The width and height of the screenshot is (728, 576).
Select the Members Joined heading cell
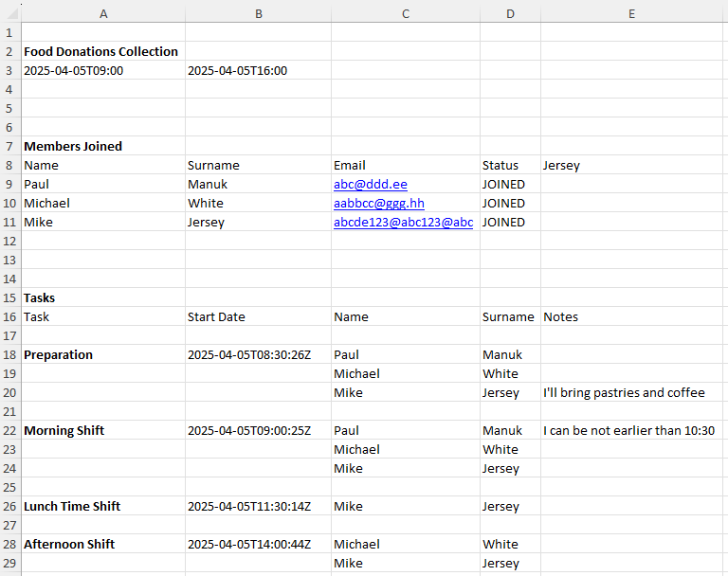coord(73,146)
